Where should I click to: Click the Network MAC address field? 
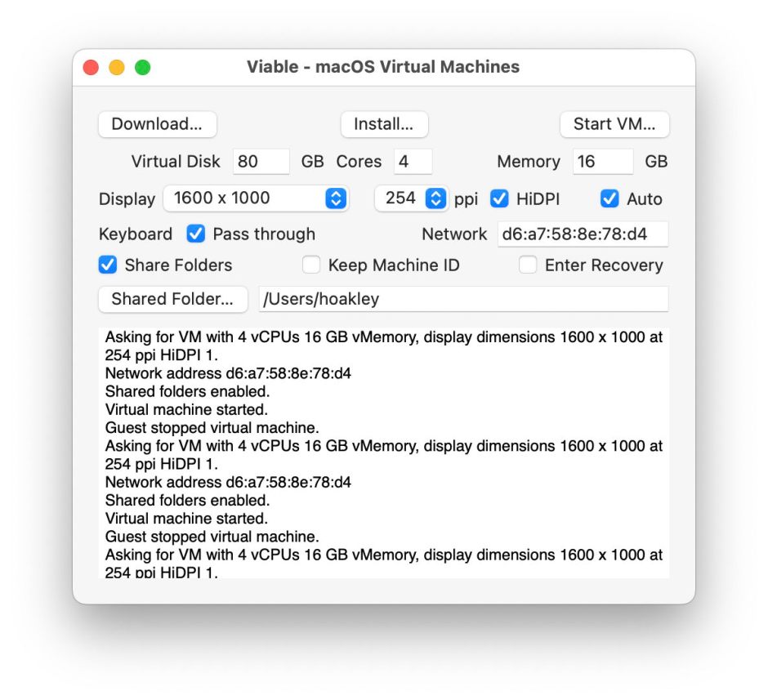coord(582,234)
